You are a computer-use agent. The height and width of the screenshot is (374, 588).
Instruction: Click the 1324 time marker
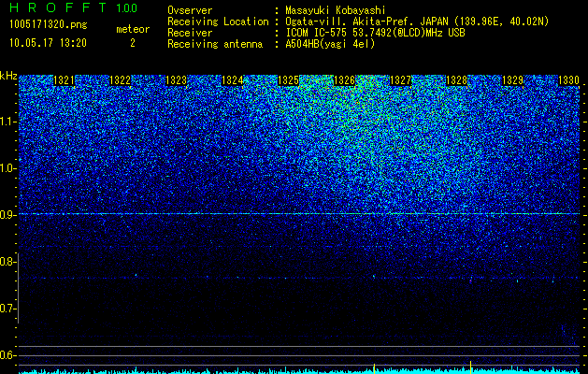tap(232, 80)
